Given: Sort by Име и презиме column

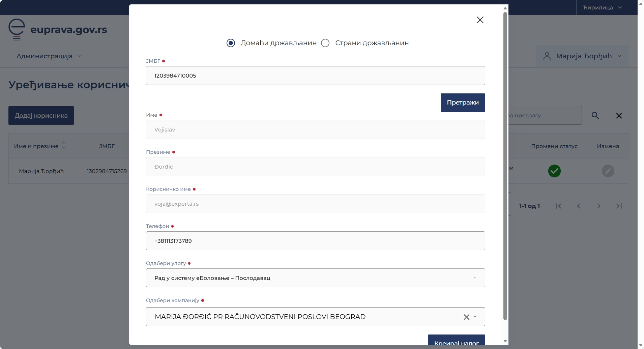Looking at the screenshot, I should (x=64, y=146).
